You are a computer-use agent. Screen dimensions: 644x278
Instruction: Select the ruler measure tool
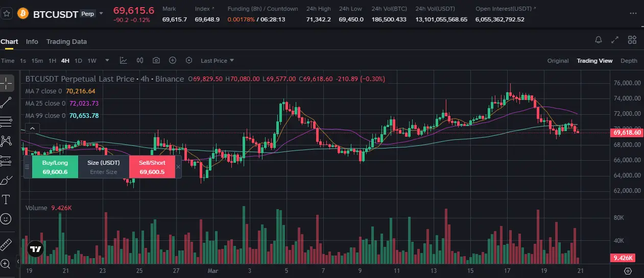pyautogui.click(x=7, y=244)
